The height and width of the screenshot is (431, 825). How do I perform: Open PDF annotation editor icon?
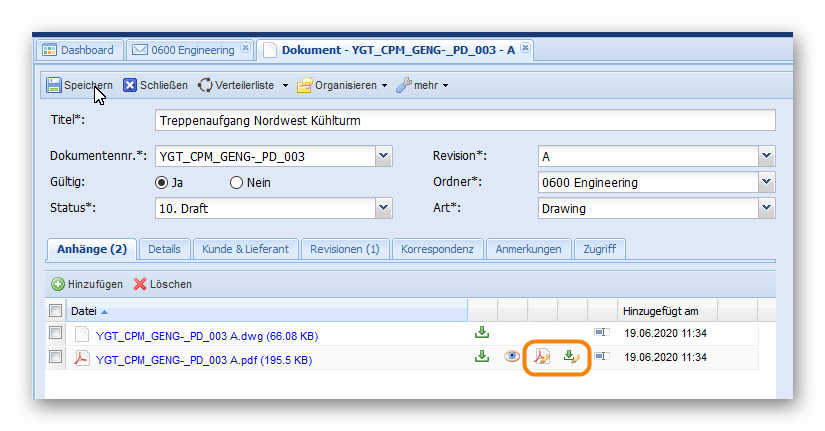pos(542,356)
